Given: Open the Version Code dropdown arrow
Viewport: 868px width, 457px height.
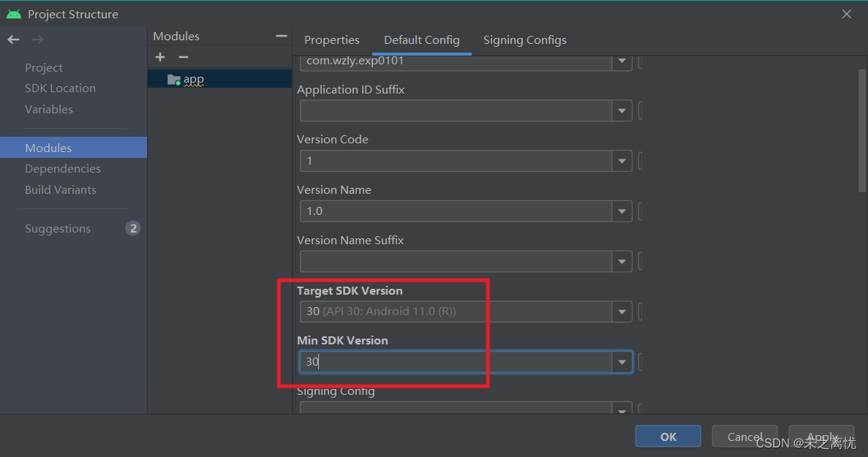Looking at the screenshot, I should [x=622, y=161].
